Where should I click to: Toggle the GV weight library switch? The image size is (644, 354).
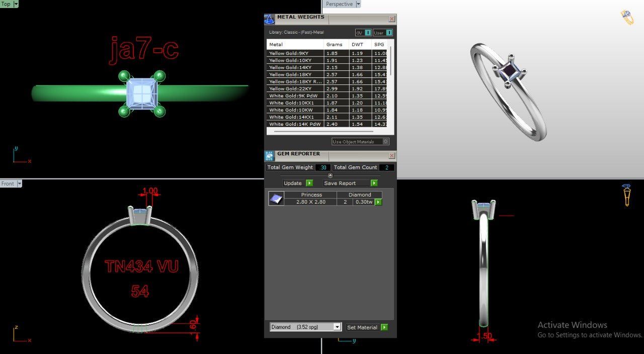tap(368, 33)
